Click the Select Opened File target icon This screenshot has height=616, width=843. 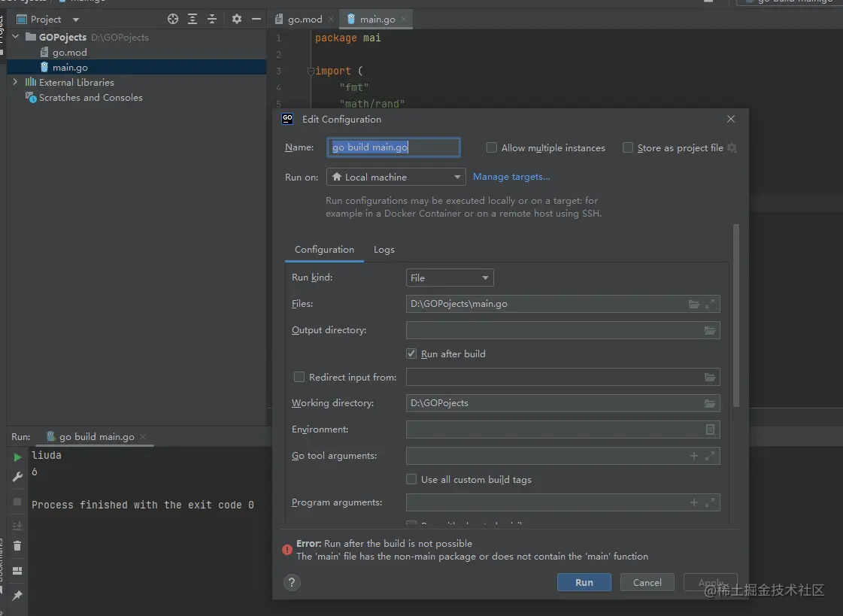pyautogui.click(x=173, y=19)
